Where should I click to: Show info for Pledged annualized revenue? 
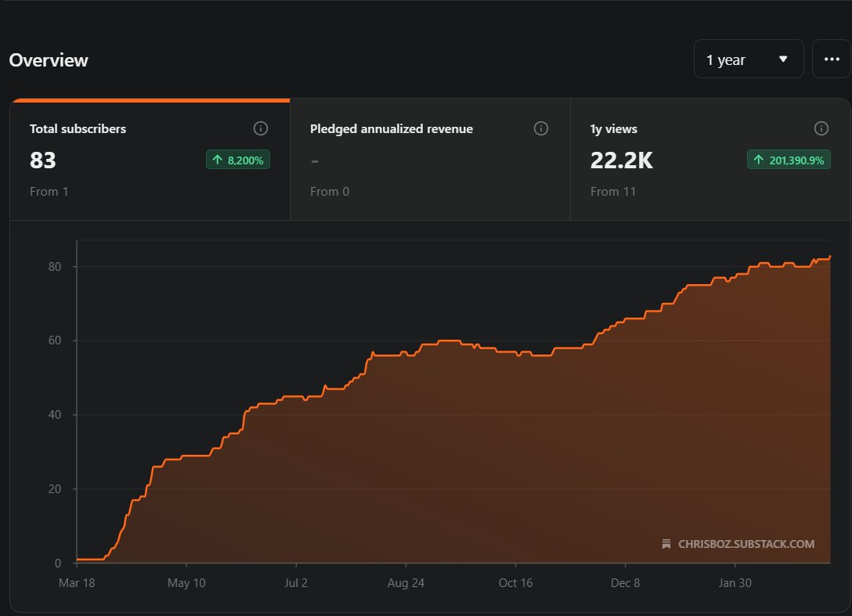point(541,128)
